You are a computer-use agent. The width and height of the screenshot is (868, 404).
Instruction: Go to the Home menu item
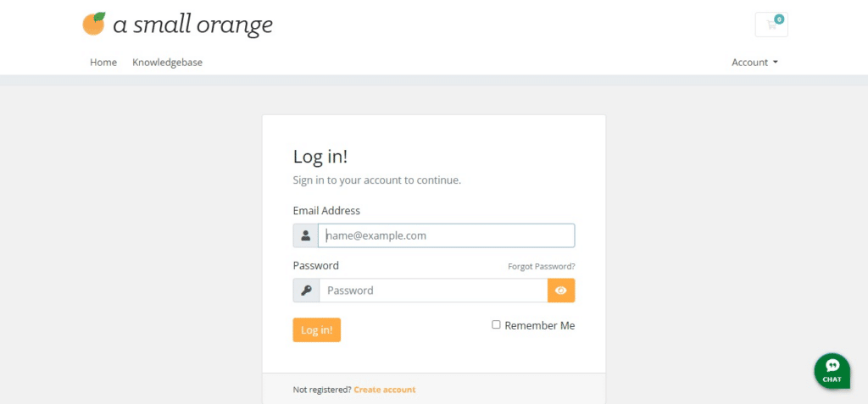[103, 63]
